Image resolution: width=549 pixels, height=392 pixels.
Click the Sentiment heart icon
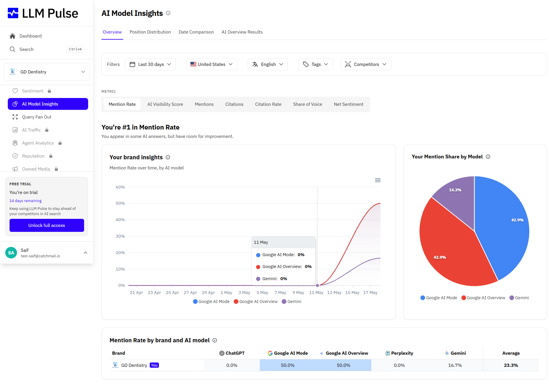15,91
